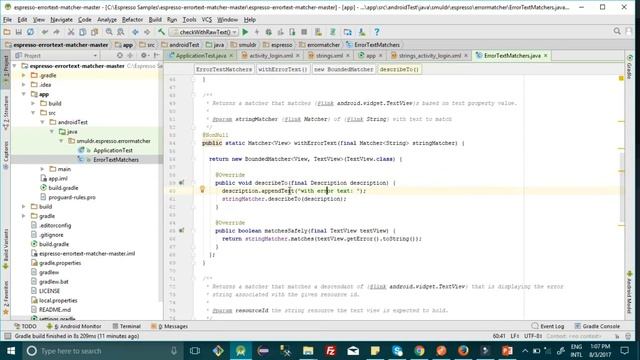640x360 pixels.
Task: Open the Refactor menu
Action: (132, 20)
